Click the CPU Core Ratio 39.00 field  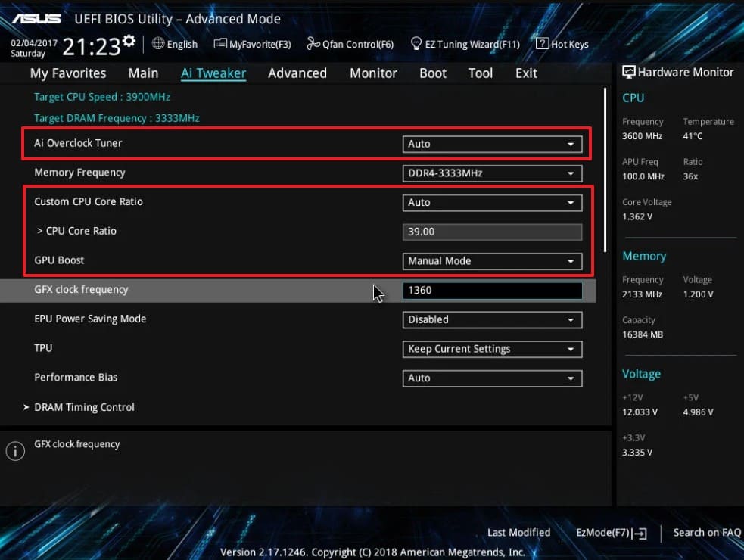tap(492, 232)
